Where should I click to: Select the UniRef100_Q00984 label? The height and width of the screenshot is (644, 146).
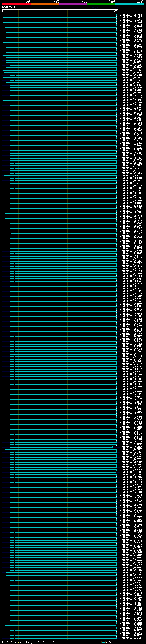tap(131, 75)
